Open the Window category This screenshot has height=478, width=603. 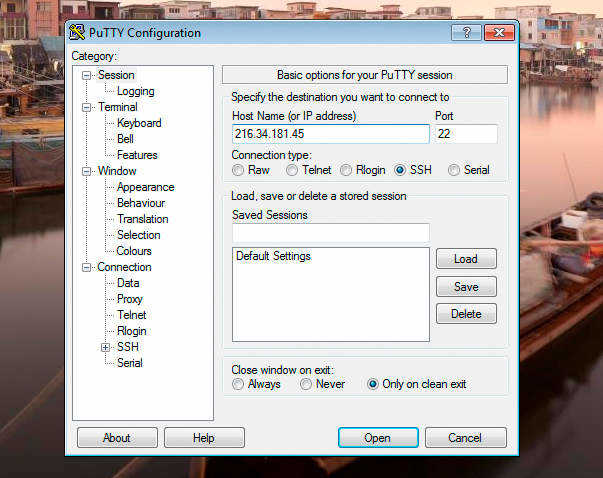tap(117, 171)
